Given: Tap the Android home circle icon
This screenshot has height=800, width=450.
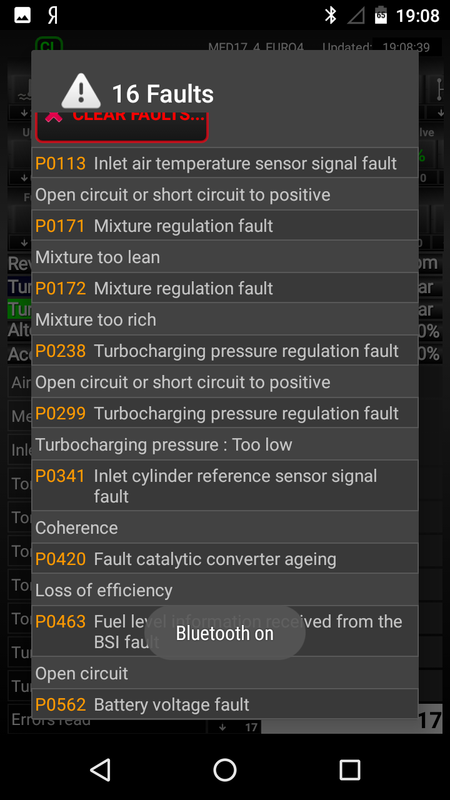Looking at the screenshot, I should 224,769.
